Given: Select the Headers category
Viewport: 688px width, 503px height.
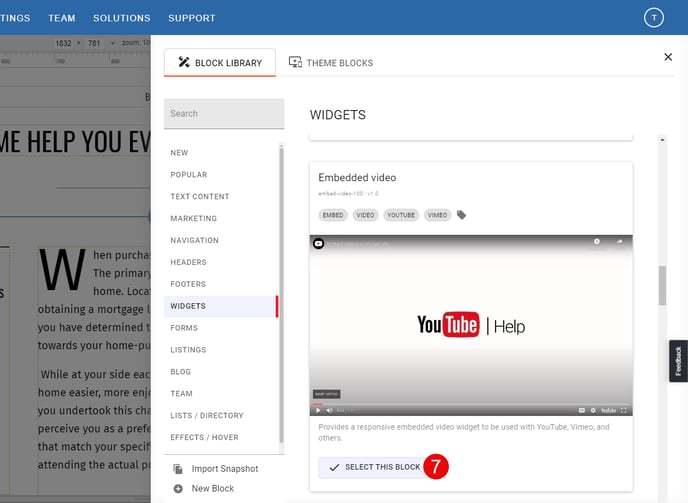Looking at the screenshot, I should 188,262.
